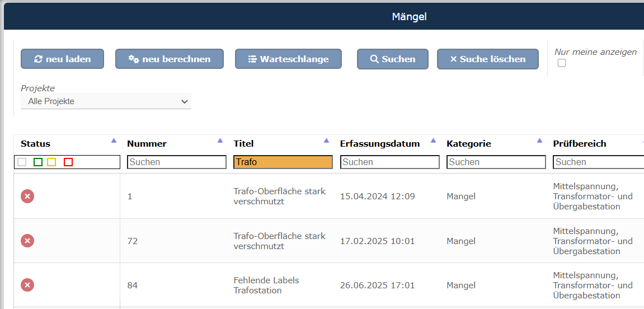Click the Titel search field containing 'Trafo'
Image resolution: width=644 pixels, height=309 pixels.
click(283, 162)
